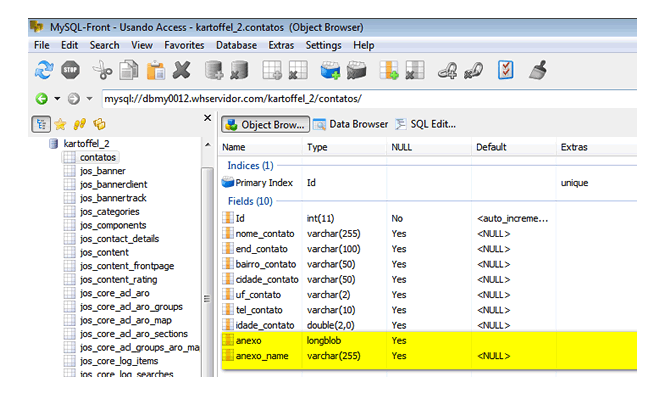Open the Forward history dropdown arrow

click(89, 99)
